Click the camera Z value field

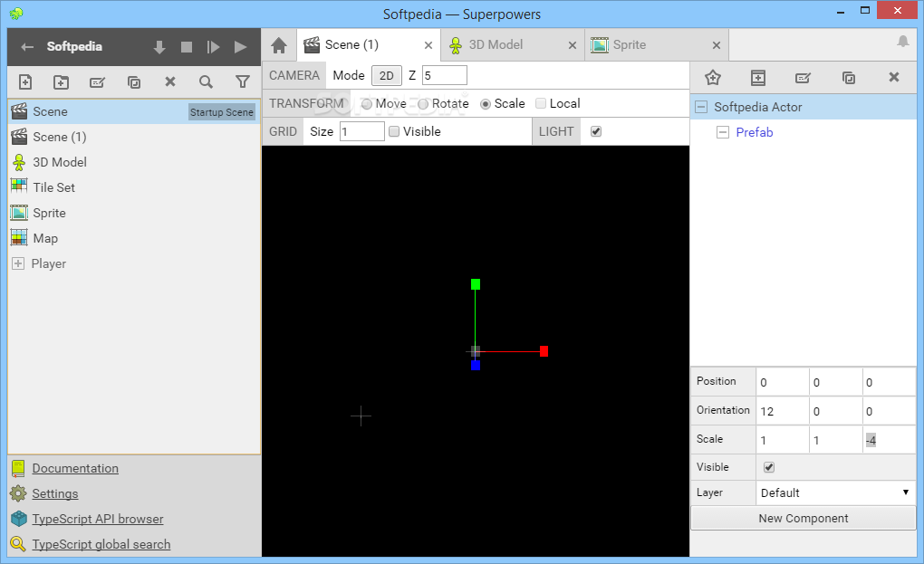click(445, 75)
